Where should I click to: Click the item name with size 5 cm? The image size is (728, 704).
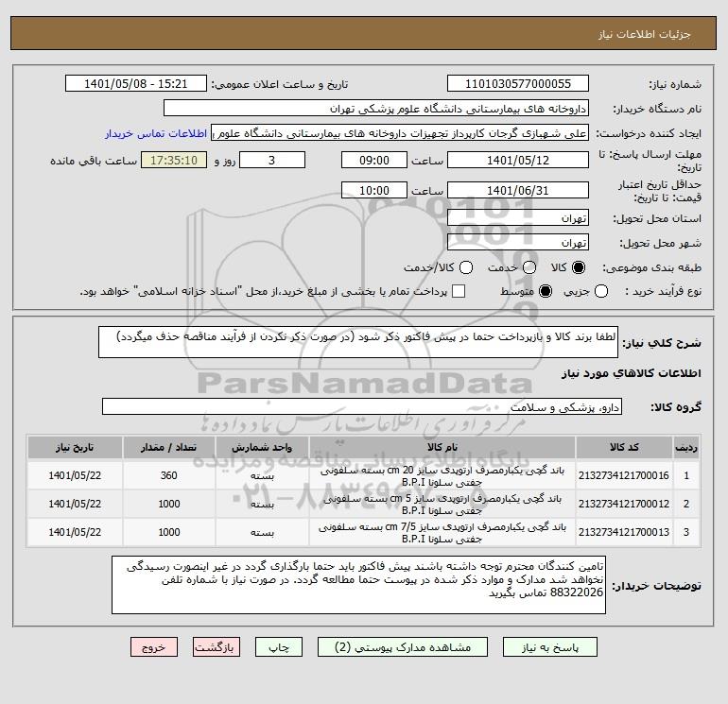(x=442, y=505)
